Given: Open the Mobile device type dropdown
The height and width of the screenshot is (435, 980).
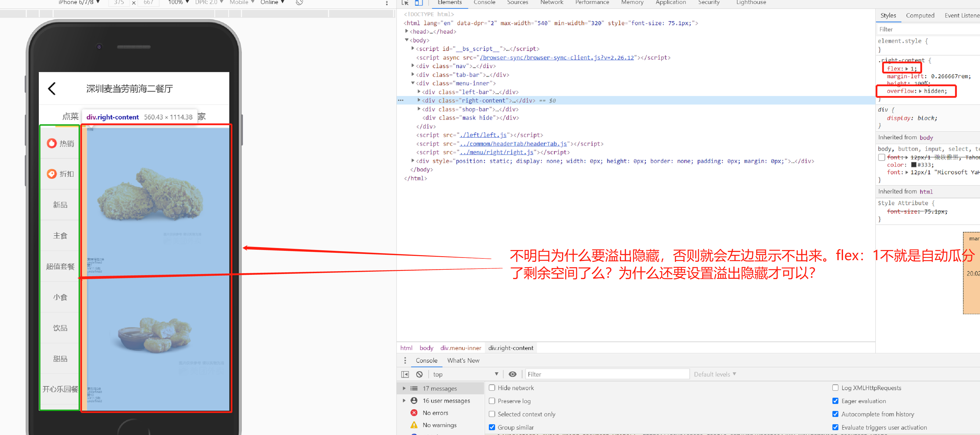Looking at the screenshot, I should (242, 2).
